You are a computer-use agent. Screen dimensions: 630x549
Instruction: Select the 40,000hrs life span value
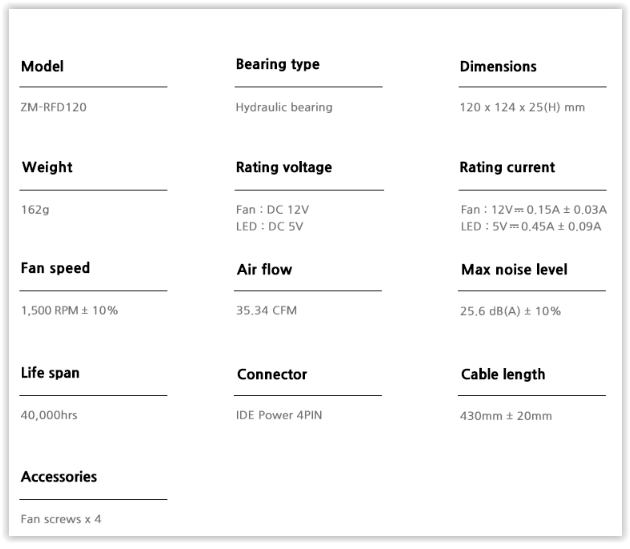coord(49,414)
